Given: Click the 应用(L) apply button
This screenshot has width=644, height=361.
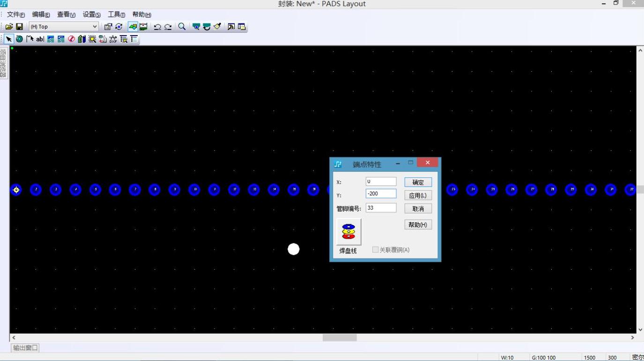Looking at the screenshot, I should pos(418,195).
